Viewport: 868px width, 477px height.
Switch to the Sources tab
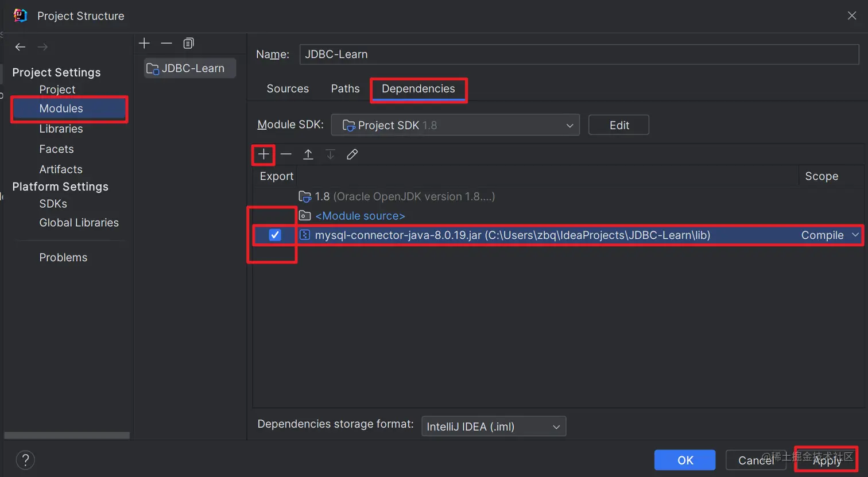coord(288,89)
